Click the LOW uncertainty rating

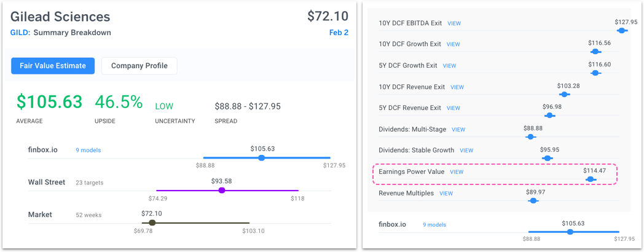164,106
